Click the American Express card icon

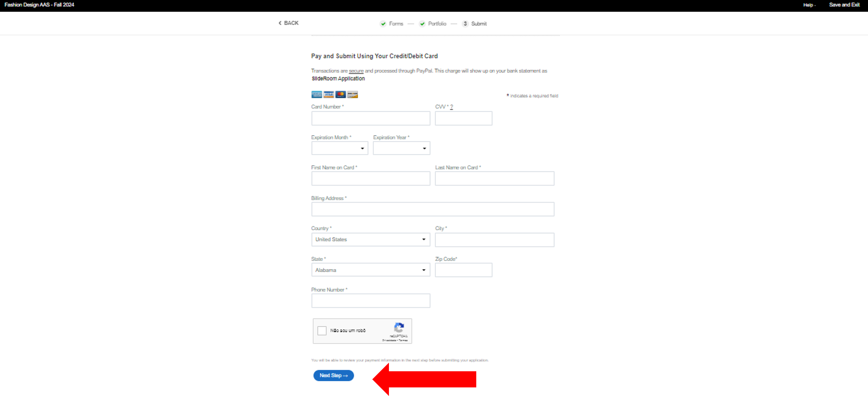(316, 94)
